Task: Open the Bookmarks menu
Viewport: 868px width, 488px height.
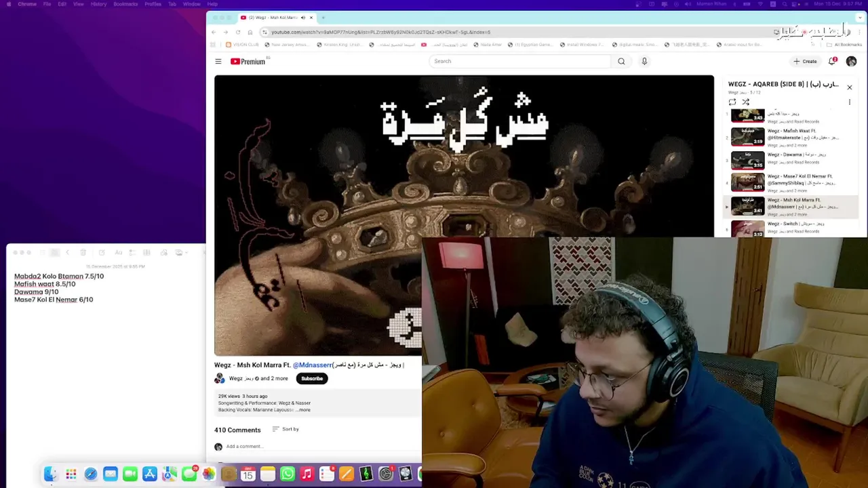Action: pos(126,4)
